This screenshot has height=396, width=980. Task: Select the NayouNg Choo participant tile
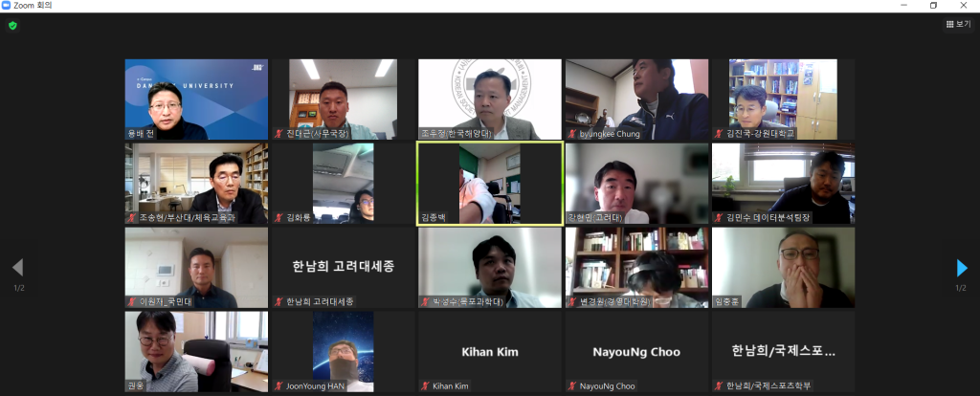pyautogui.click(x=636, y=352)
